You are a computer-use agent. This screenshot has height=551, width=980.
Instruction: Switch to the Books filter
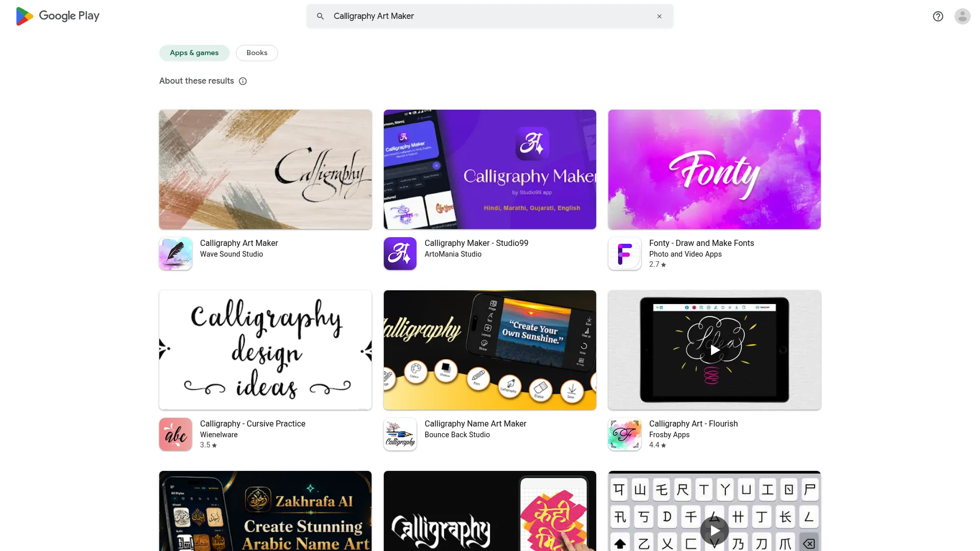point(257,53)
